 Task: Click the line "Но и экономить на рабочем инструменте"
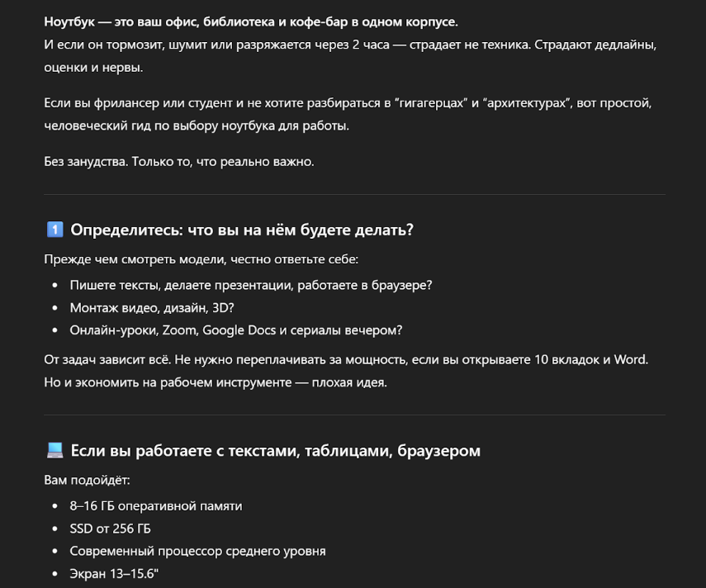pos(215,382)
